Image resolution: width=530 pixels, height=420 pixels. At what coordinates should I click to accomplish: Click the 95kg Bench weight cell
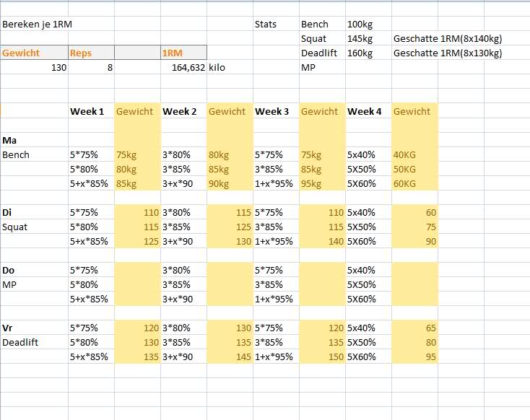click(312, 183)
